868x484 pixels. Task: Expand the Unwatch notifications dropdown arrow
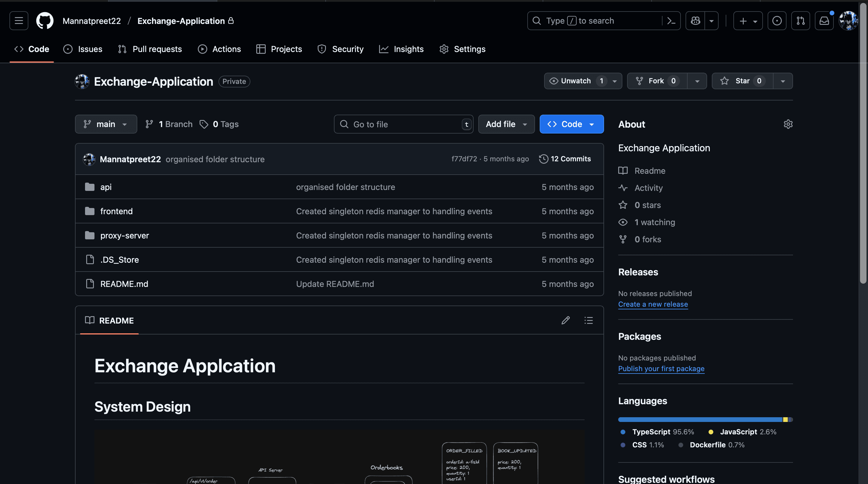pyautogui.click(x=615, y=81)
